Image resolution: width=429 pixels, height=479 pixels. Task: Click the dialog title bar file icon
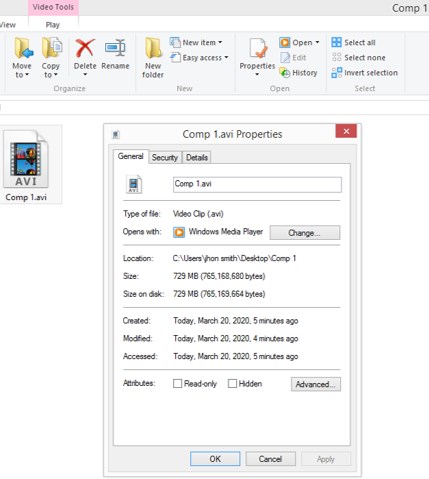[115, 135]
